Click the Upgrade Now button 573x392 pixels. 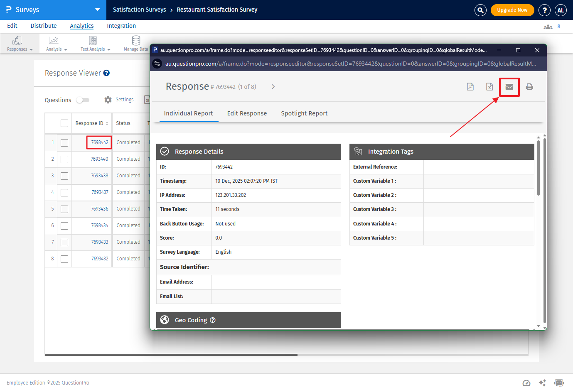[512, 10]
